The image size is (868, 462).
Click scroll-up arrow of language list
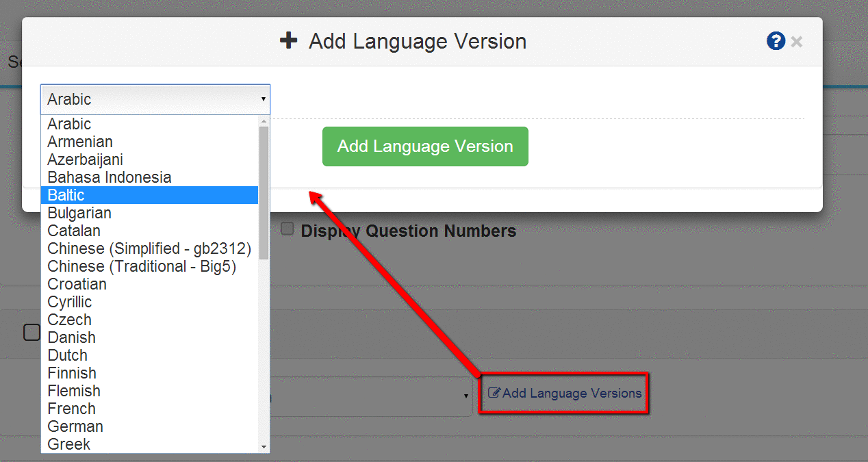point(264,121)
